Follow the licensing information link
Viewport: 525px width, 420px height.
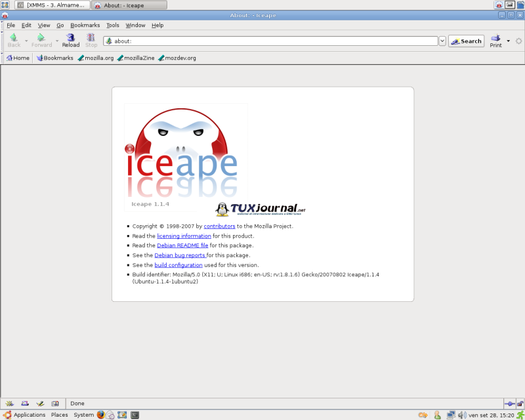pos(184,236)
